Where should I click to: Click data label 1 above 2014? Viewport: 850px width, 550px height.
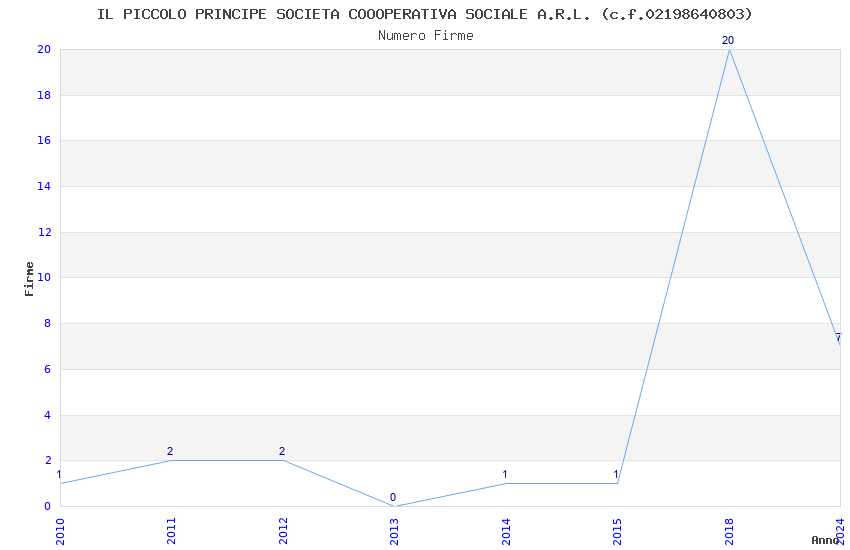point(505,474)
